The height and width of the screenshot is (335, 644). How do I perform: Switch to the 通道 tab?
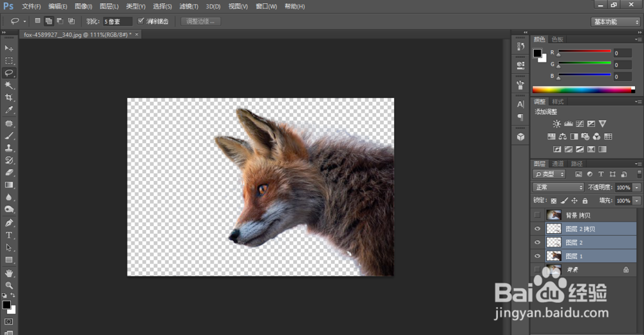point(558,164)
